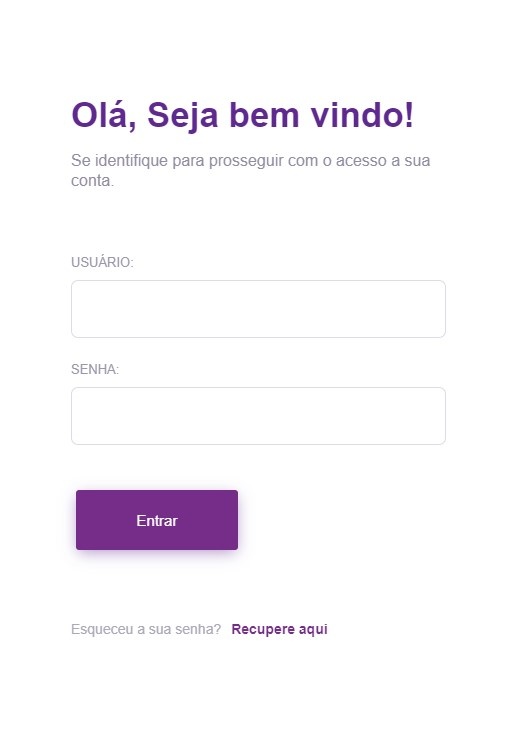Click the word aqui in recovery link
This screenshot has width=515, height=732.
(313, 629)
